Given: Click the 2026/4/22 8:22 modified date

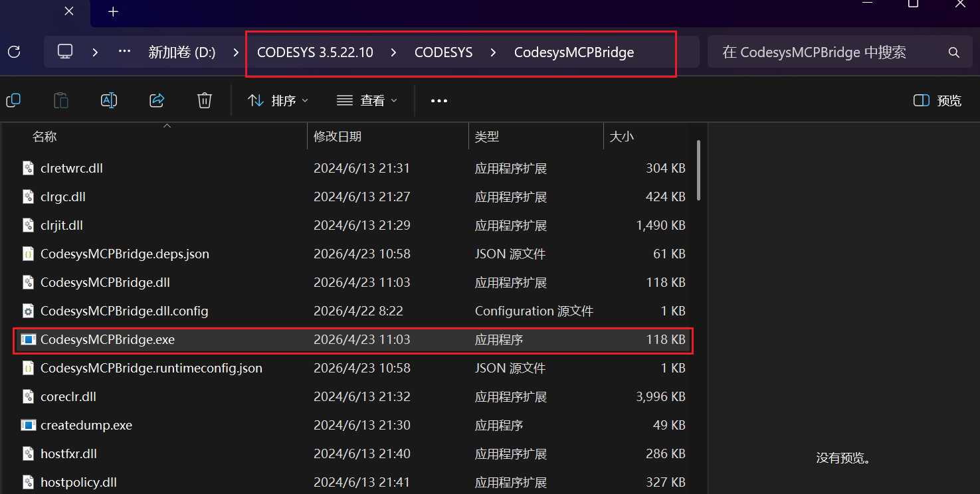Looking at the screenshot, I should 358,311.
